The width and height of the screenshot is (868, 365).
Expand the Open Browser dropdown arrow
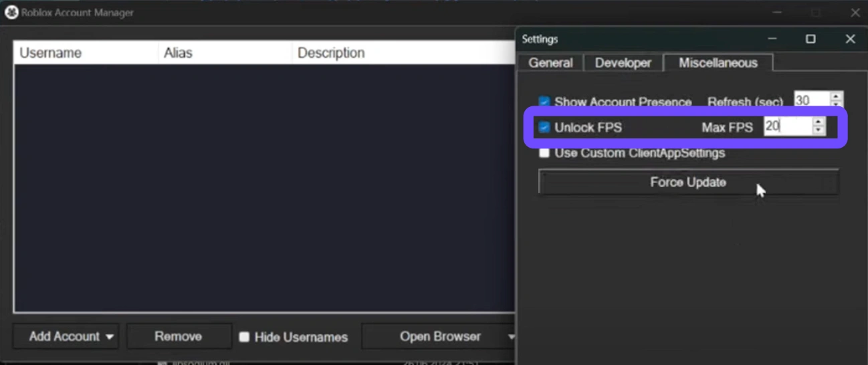point(512,337)
